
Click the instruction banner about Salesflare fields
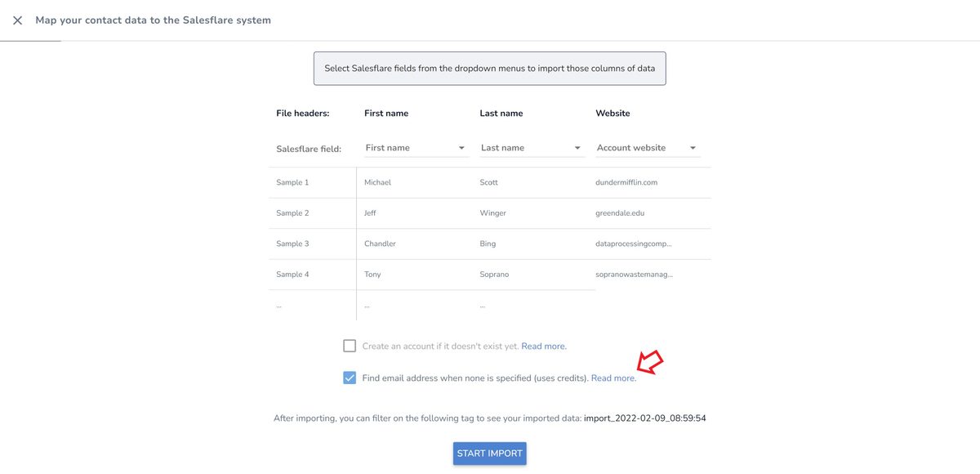coord(490,69)
